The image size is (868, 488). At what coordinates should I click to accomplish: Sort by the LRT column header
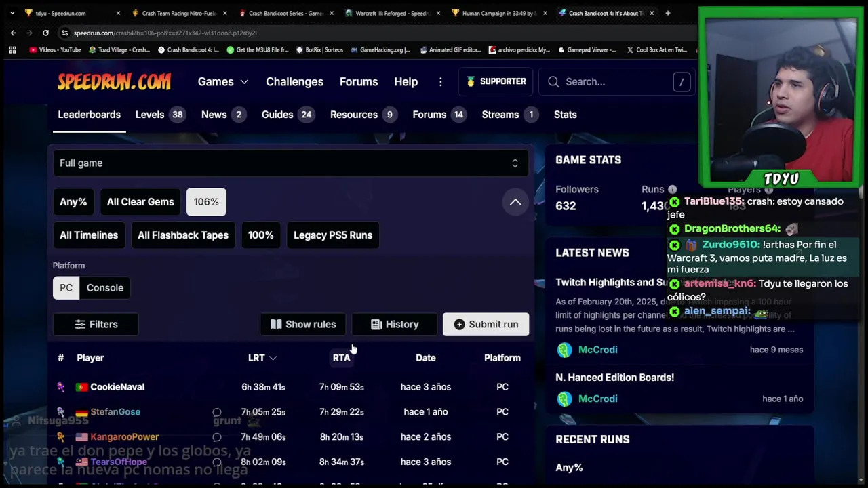(262, 358)
